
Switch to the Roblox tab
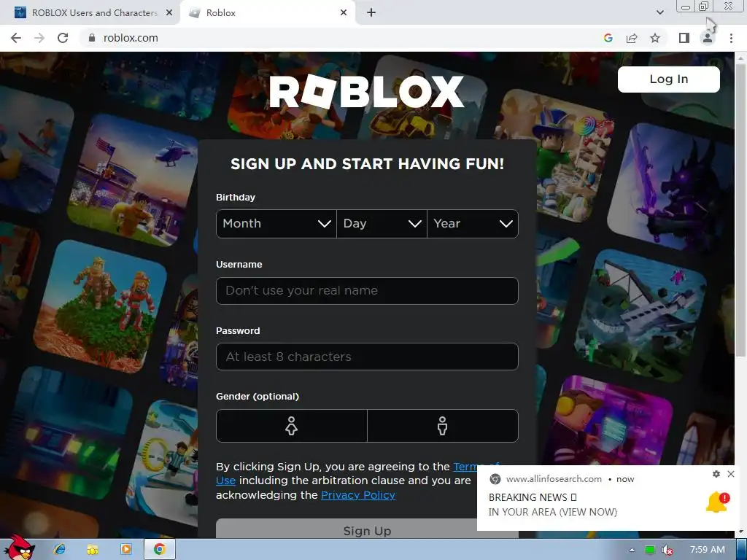[x=267, y=13]
